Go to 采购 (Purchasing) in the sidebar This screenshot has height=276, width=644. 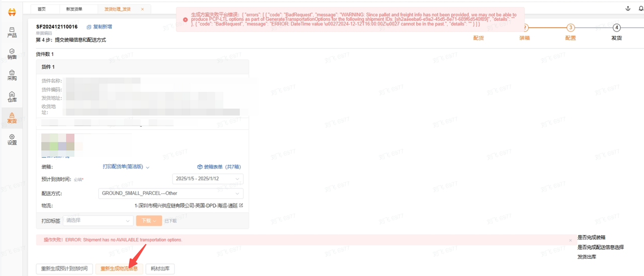tap(12, 75)
